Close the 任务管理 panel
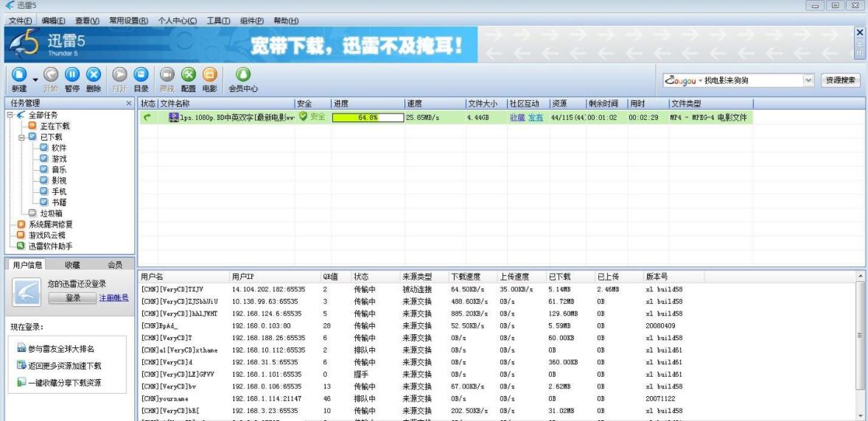Viewport: 868px width, 421px height. coord(129,104)
